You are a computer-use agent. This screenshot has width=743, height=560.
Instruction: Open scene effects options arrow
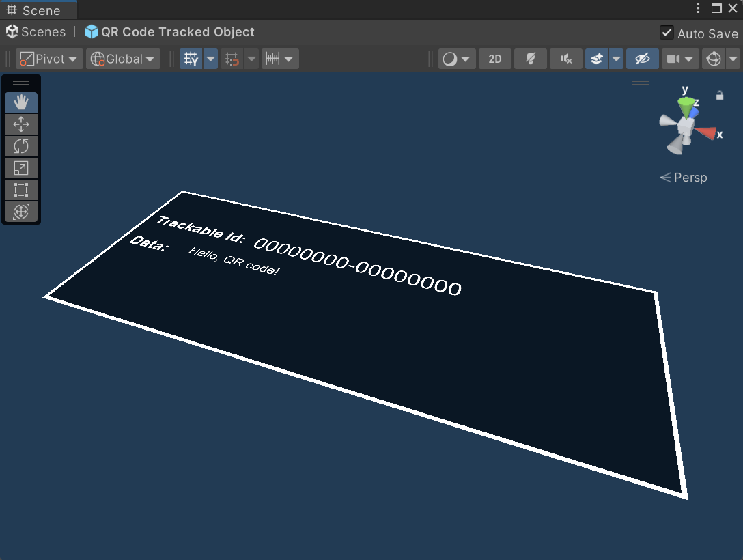click(616, 59)
